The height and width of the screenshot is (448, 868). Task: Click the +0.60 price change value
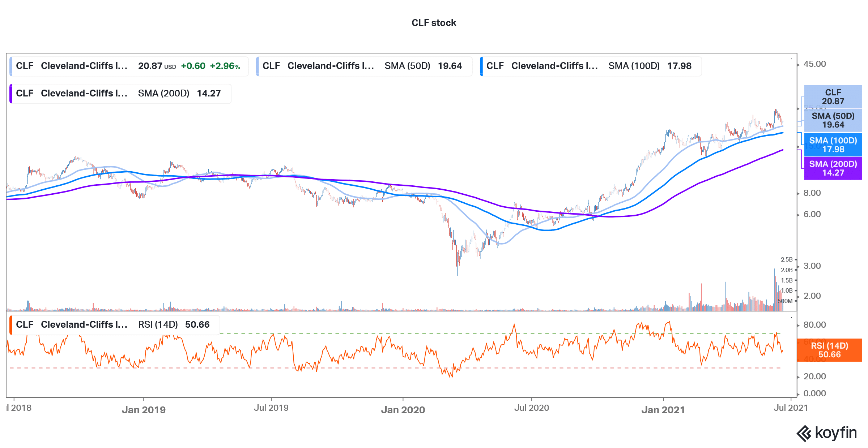[x=193, y=66]
